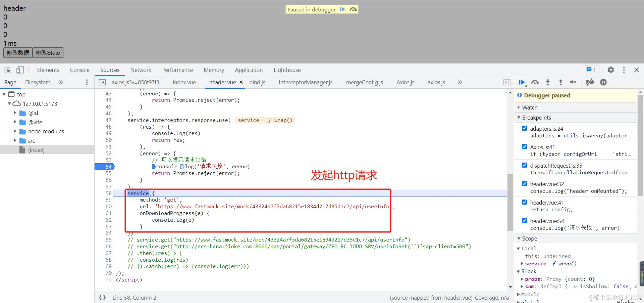Uncheck the dispatchRequest.js:35 breakpoint
The image size is (644, 303).
point(525,165)
